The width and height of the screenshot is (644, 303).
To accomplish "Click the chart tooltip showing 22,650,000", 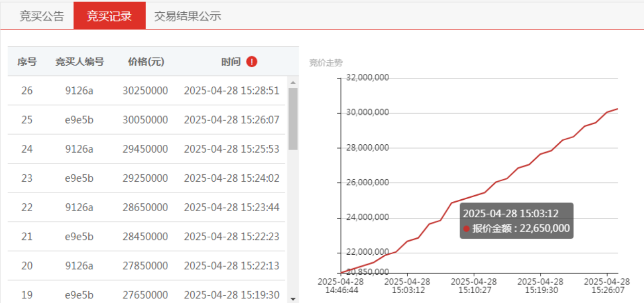I will 516,221.
